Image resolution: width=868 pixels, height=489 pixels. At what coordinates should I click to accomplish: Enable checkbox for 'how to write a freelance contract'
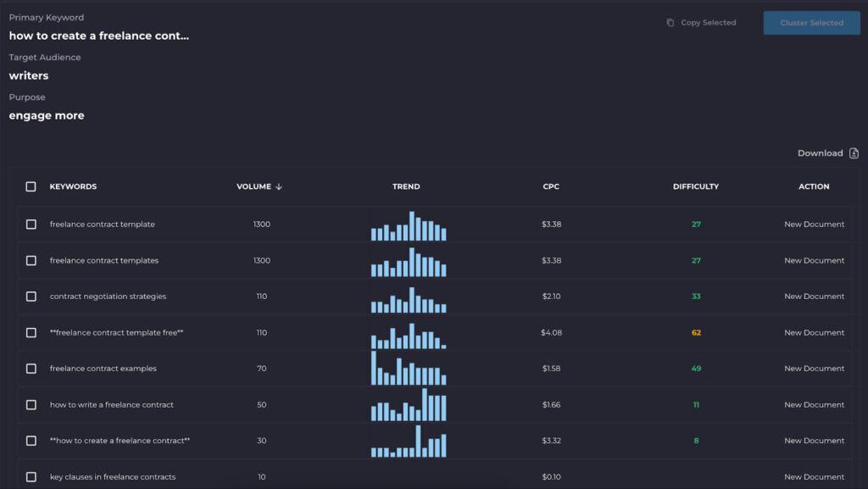click(x=31, y=405)
